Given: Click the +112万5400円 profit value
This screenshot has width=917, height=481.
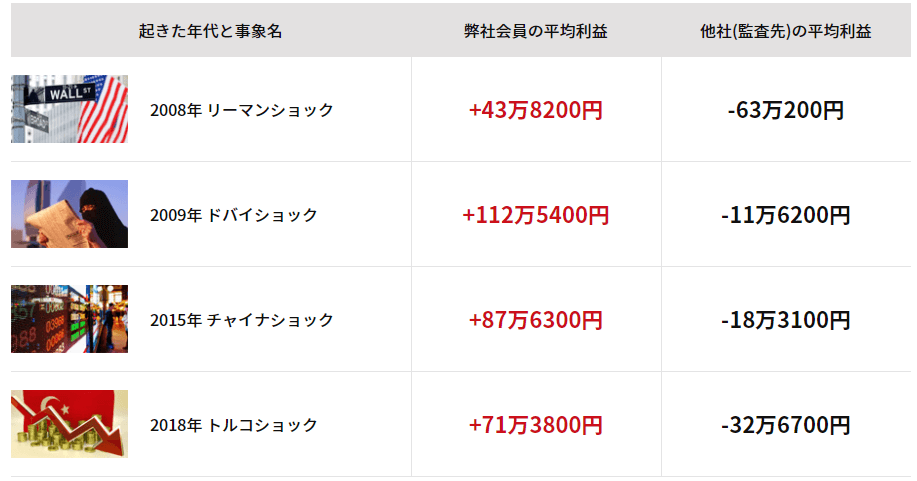Looking at the screenshot, I should [x=536, y=215].
